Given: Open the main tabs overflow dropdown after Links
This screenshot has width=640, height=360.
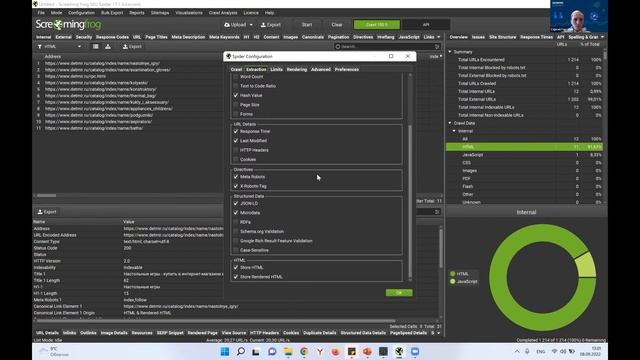Looking at the screenshot, I should [439, 37].
